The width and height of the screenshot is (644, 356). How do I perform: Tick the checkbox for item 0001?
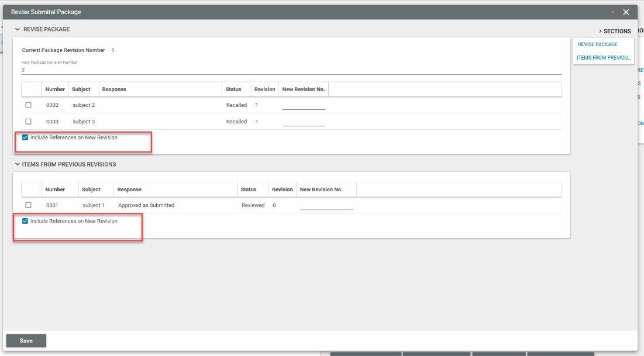[28, 205]
